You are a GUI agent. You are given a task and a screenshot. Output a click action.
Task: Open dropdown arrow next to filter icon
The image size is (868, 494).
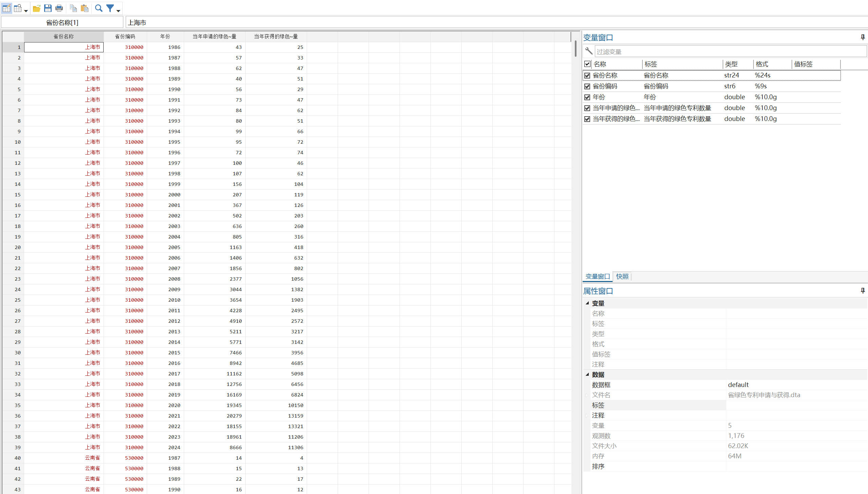118,11
